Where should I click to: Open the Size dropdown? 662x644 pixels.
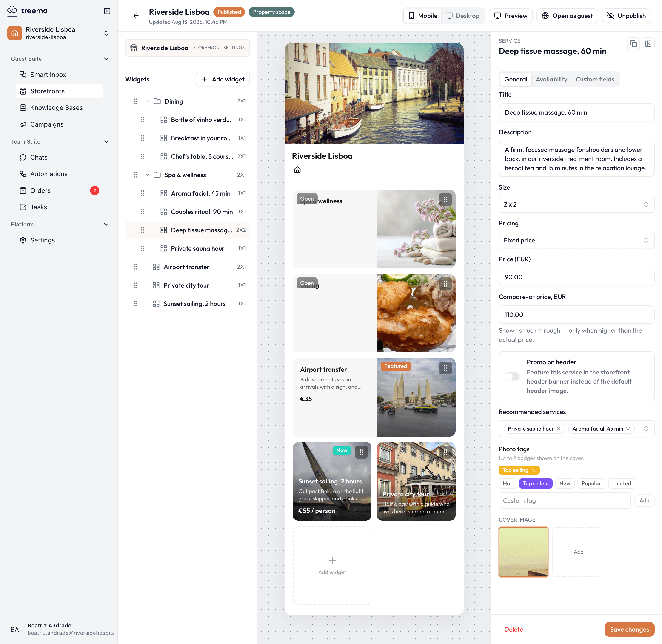[576, 204]
